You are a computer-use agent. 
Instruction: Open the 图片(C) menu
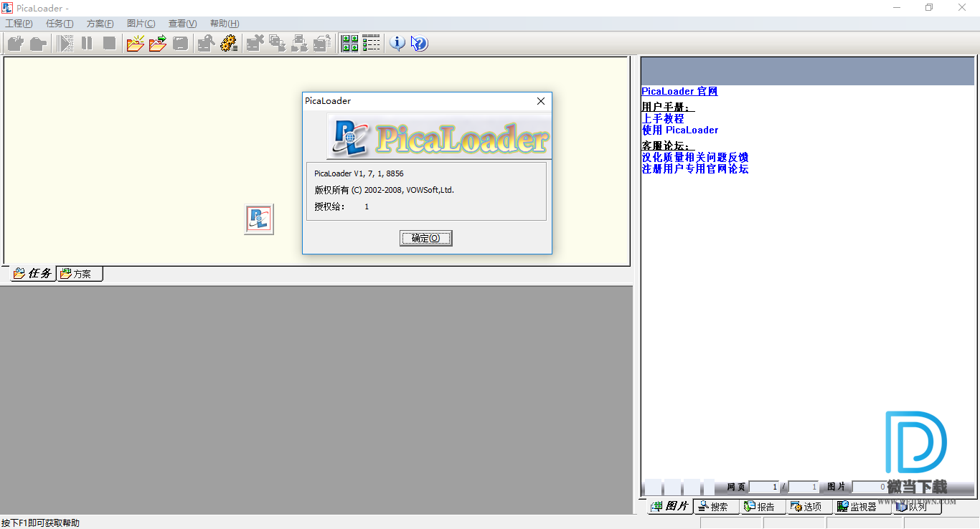click(141, 24)
